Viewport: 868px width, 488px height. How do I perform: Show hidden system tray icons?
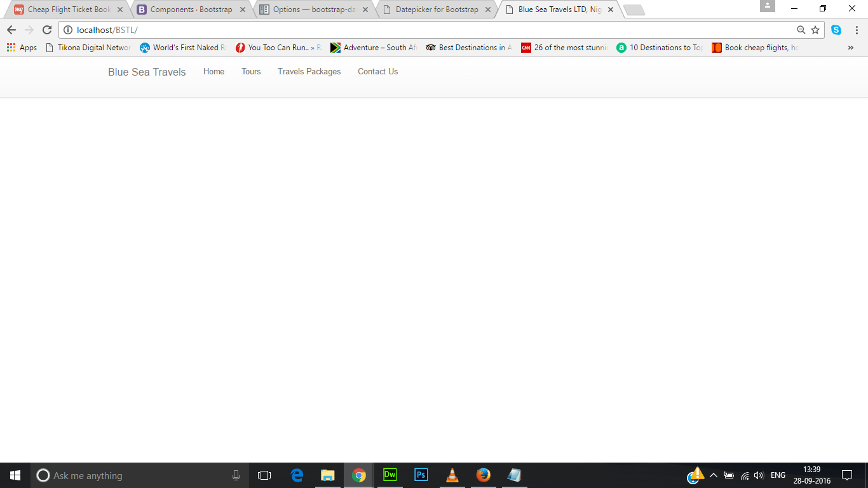(x=714, y=475)
